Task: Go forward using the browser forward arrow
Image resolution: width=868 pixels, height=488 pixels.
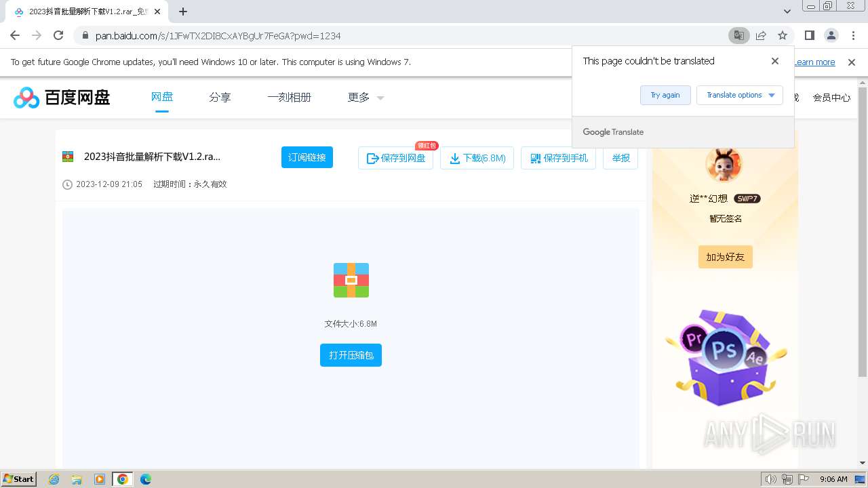Action: pyautogui.click(x=37, y=35)
